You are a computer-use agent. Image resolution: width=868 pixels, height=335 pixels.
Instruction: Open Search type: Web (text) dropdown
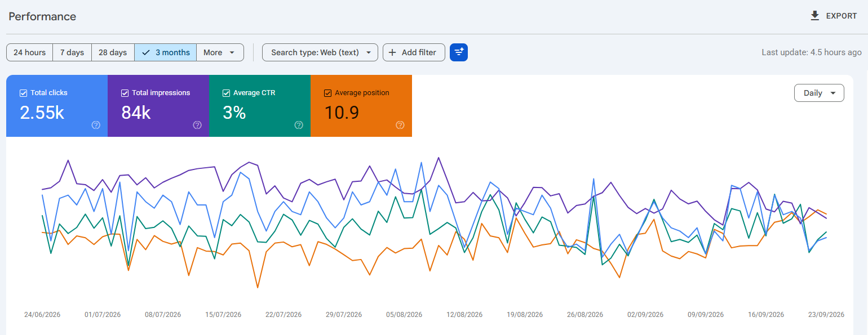(320, 52)
